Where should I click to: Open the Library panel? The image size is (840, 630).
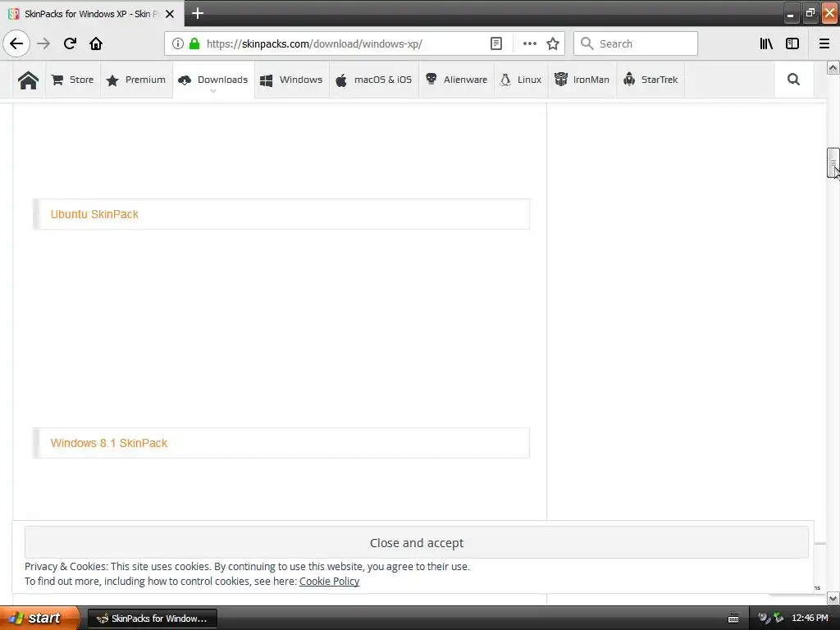(766, 43)
